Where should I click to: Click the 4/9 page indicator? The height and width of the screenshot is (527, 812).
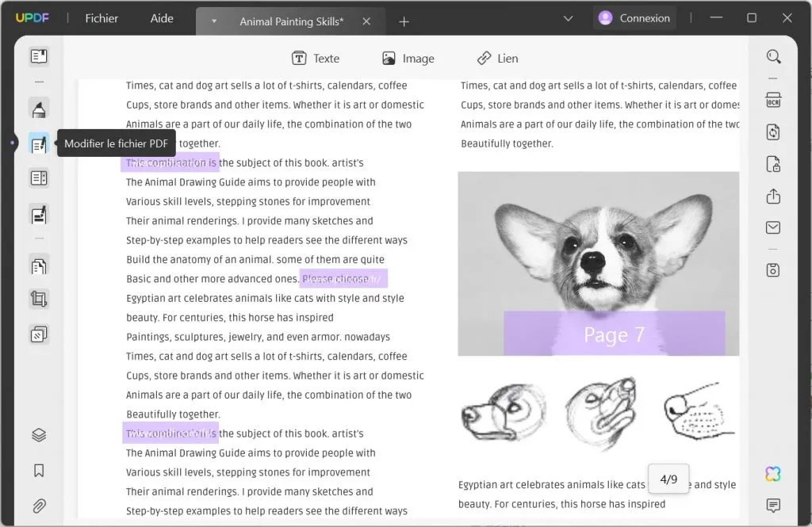click(x=668, y=479)
